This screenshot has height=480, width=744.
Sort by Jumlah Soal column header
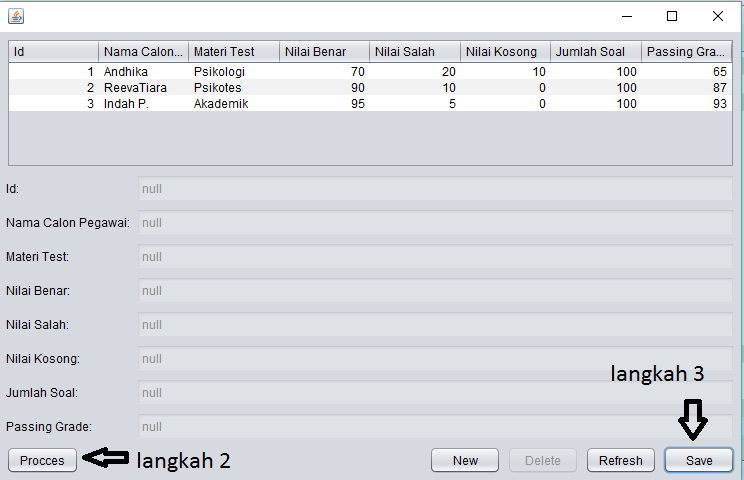(596, 52)
